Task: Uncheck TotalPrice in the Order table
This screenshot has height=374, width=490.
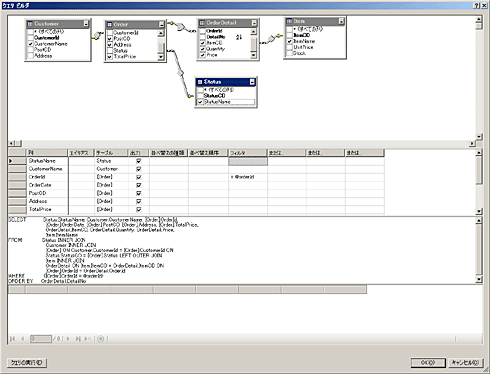Action: 110,57
